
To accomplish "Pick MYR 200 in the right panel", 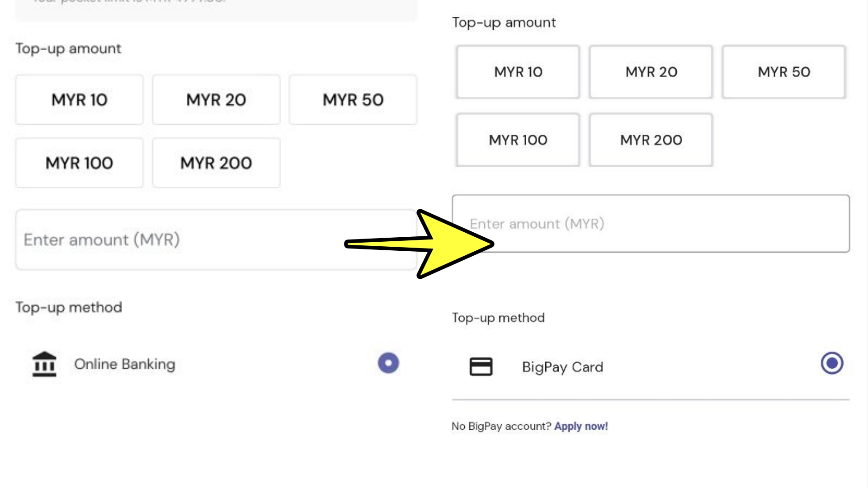I will [651, 140].
